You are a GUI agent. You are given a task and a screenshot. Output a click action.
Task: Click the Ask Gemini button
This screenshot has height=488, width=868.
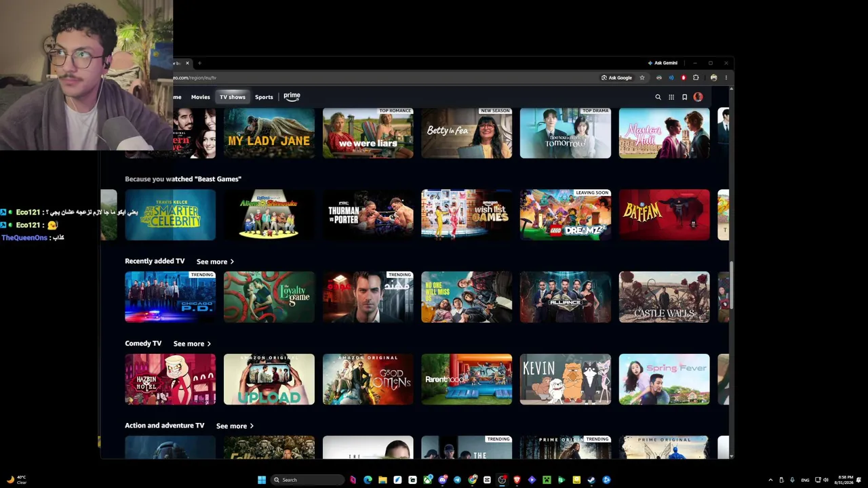(663, 63)
